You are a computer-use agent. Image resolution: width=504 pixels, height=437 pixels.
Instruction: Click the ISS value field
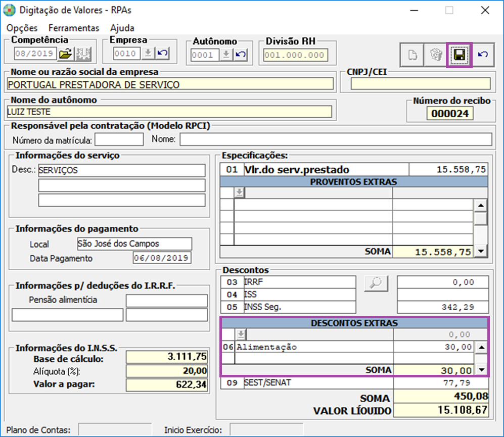point(443,295)
